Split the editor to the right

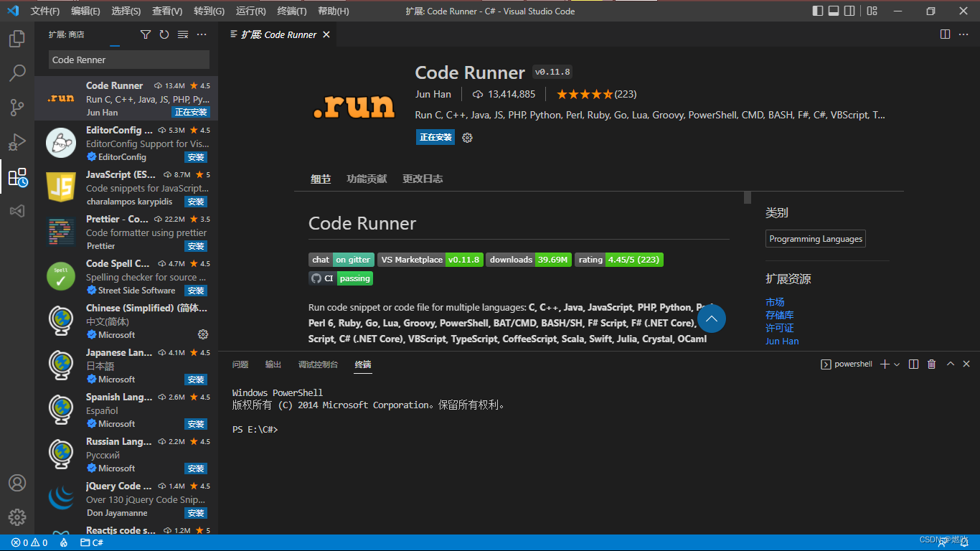(x=946, y=34)
